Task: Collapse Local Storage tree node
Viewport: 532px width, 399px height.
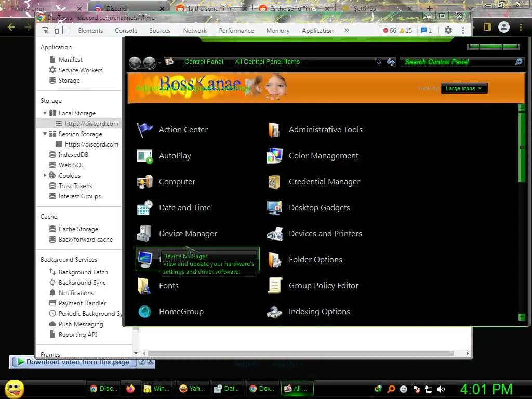Action: 45,113
